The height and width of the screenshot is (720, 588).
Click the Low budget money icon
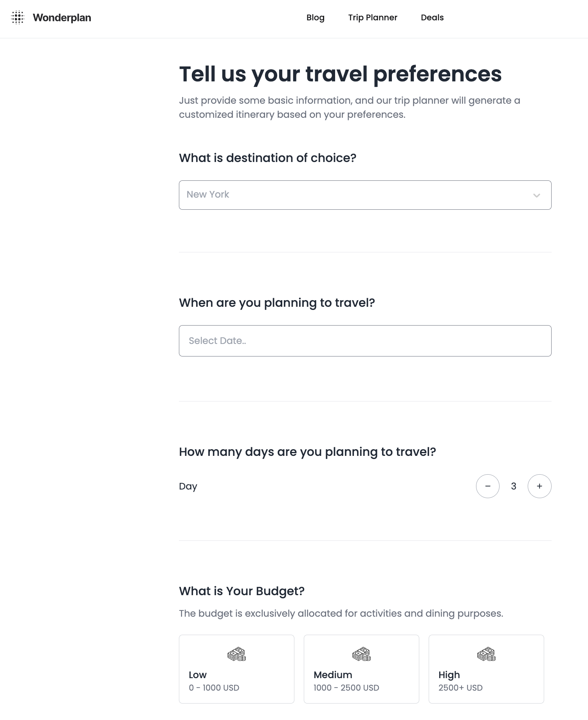[236, 654]
